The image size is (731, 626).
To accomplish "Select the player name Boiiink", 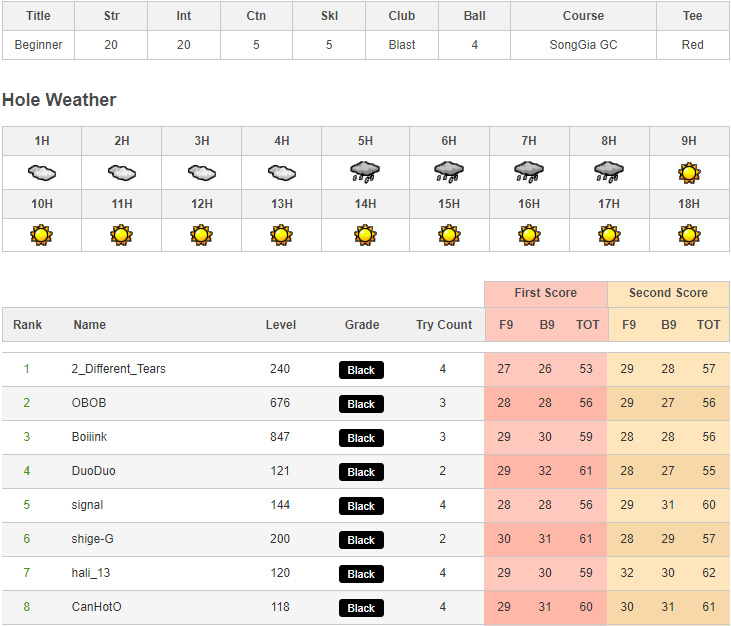I will (93, 437).
